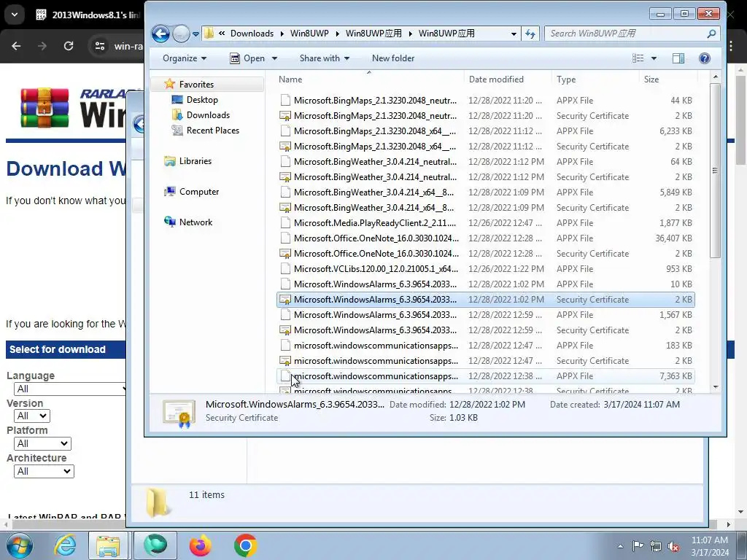Click the file list scroll up arrow
Screen dimensions: 747x560
point(715,77)
